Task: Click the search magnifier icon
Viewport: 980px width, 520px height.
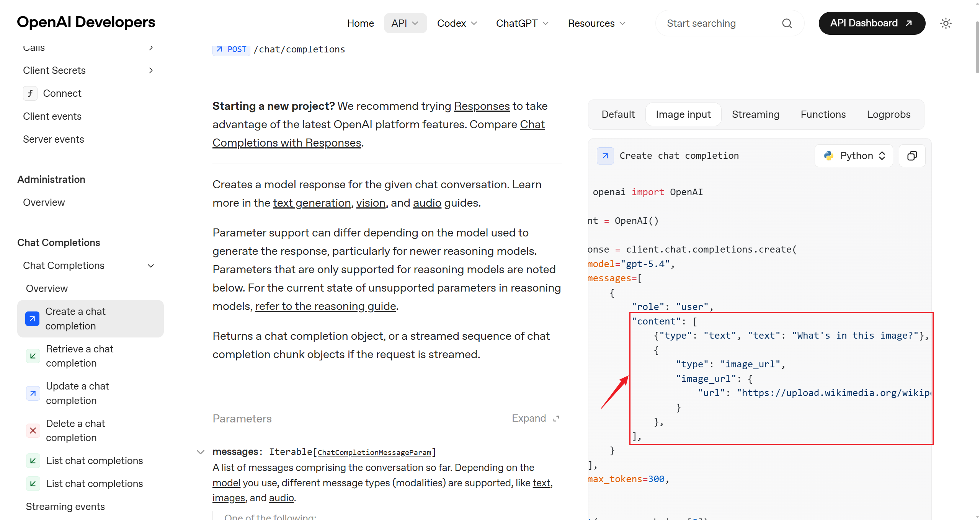Action: coord(787,23)
